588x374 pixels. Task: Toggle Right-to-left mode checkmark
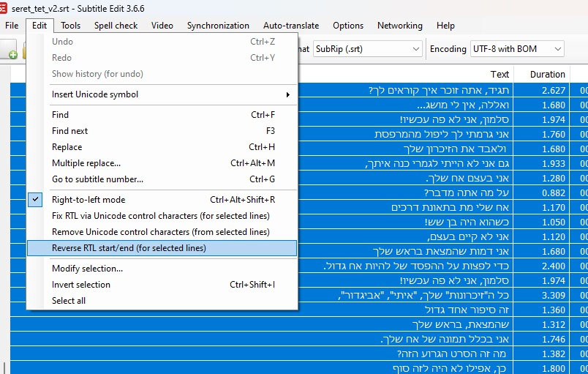(36, 200)
